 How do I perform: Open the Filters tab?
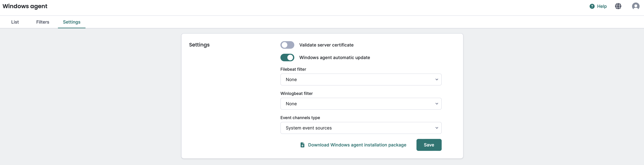pyautogui.click(x=43, y=22)
